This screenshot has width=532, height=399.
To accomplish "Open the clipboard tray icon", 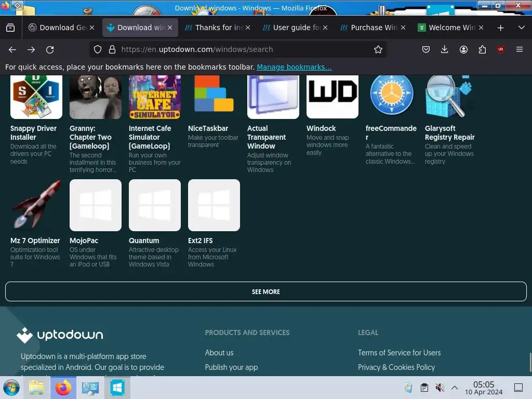I will pos(424,388).
